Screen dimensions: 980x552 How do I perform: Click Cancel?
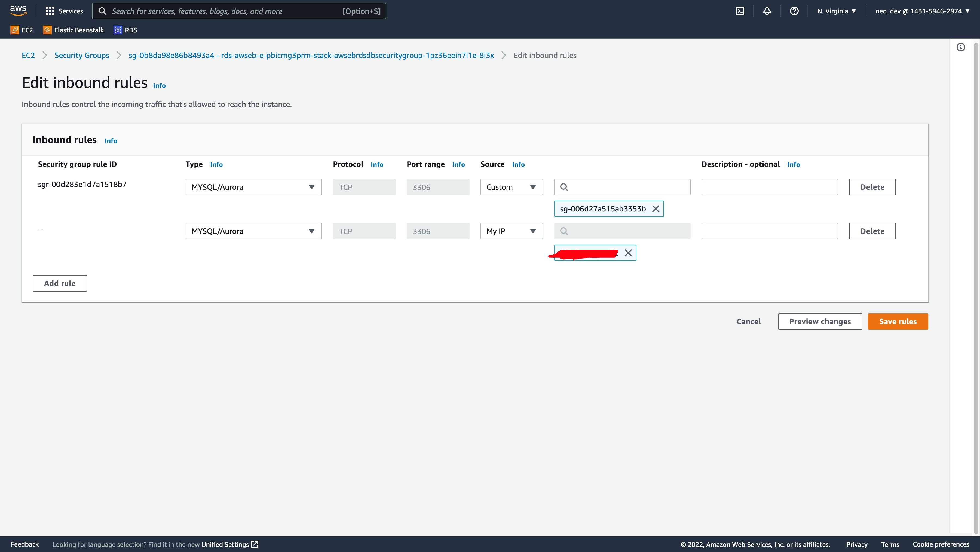click(748, 321)
